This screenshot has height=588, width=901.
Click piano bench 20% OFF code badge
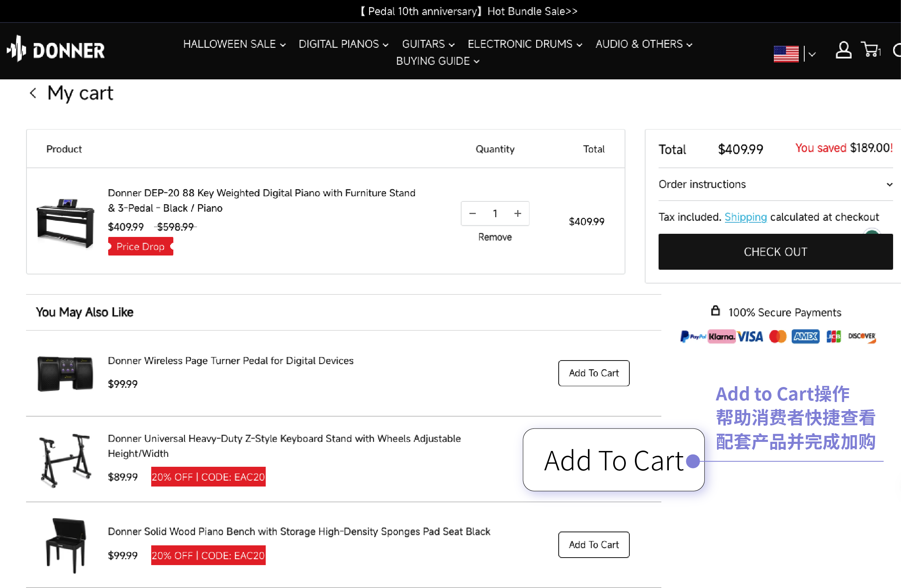208,555
